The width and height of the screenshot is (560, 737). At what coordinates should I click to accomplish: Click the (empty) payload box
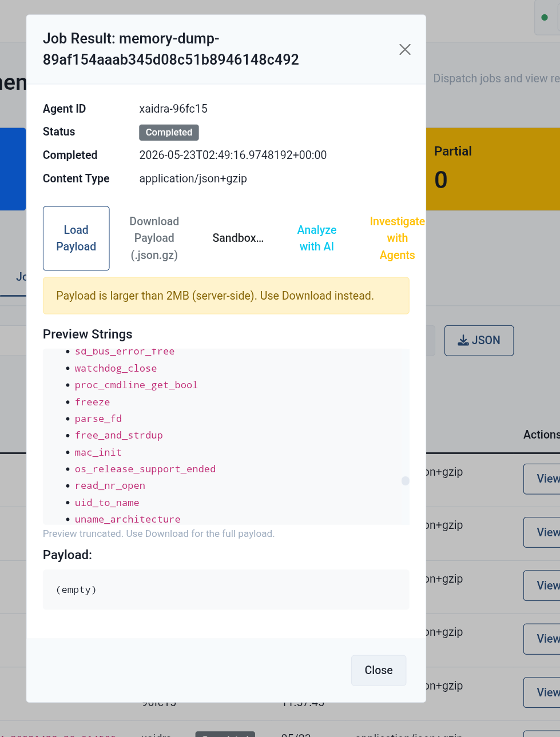pos(226,589)
